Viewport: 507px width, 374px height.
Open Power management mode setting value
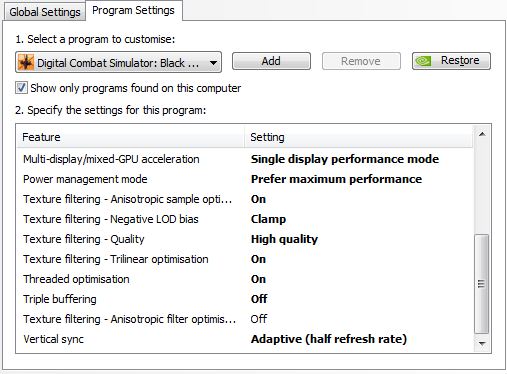coord(336,179)
